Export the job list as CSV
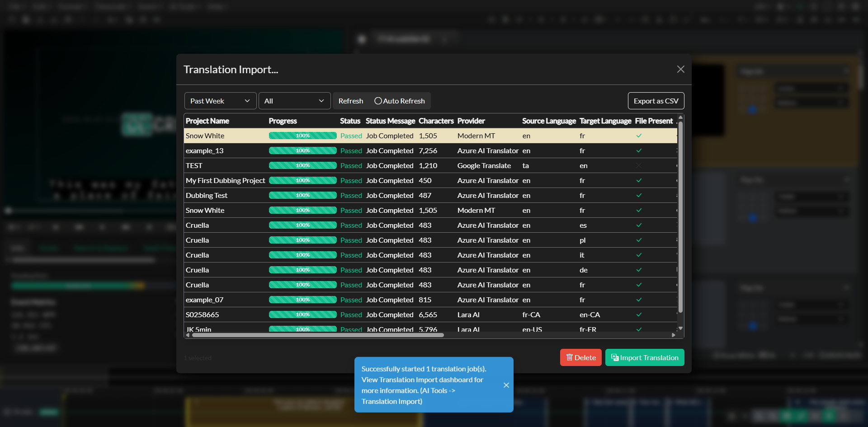The image size is (868, 427). click(x=656, y=101)
